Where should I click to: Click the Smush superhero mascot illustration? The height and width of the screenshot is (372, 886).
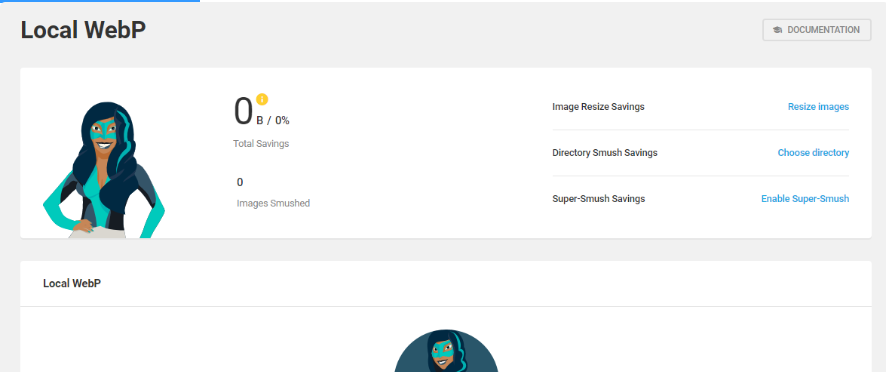click(104, 170)
